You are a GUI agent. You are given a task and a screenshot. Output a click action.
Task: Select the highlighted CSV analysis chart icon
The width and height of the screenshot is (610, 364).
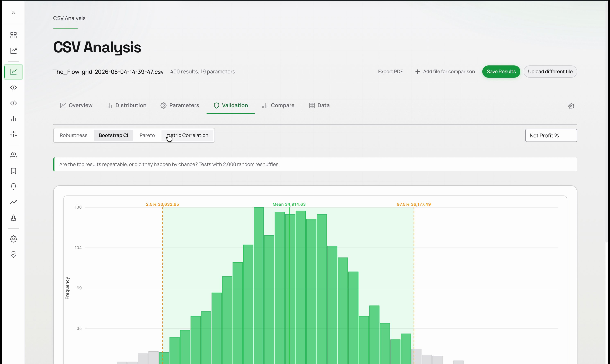click(x=14, y=72)
